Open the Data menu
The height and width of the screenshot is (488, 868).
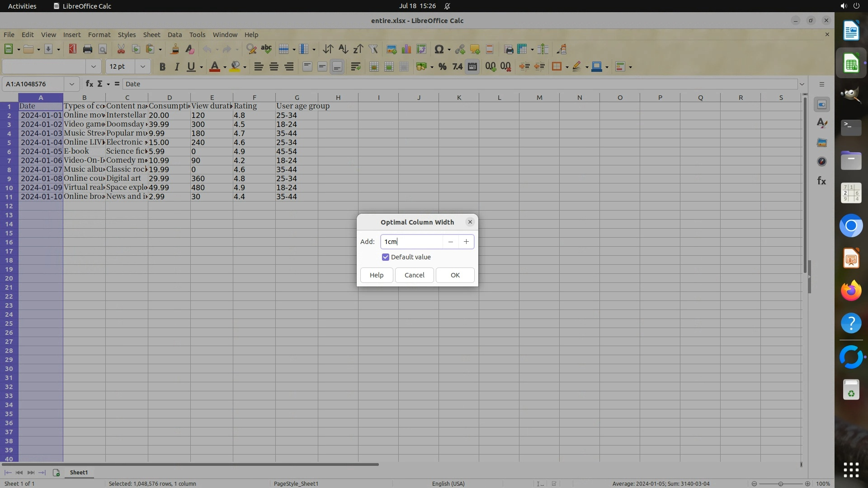pos(175,35)
